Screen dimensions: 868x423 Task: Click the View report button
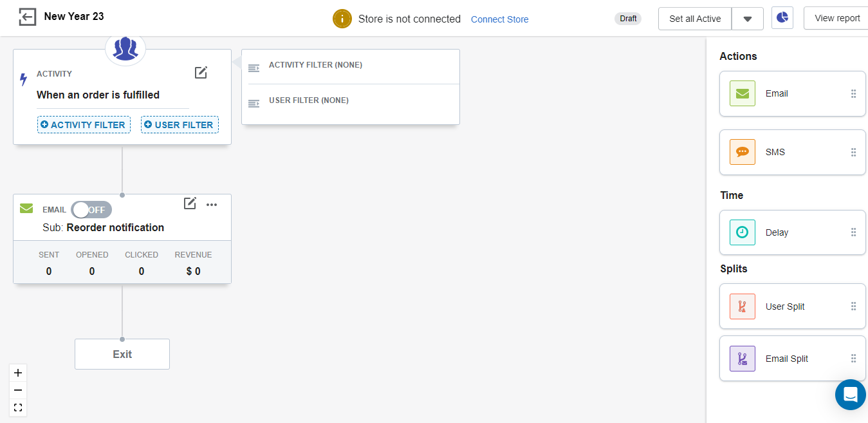coord(836,18)
